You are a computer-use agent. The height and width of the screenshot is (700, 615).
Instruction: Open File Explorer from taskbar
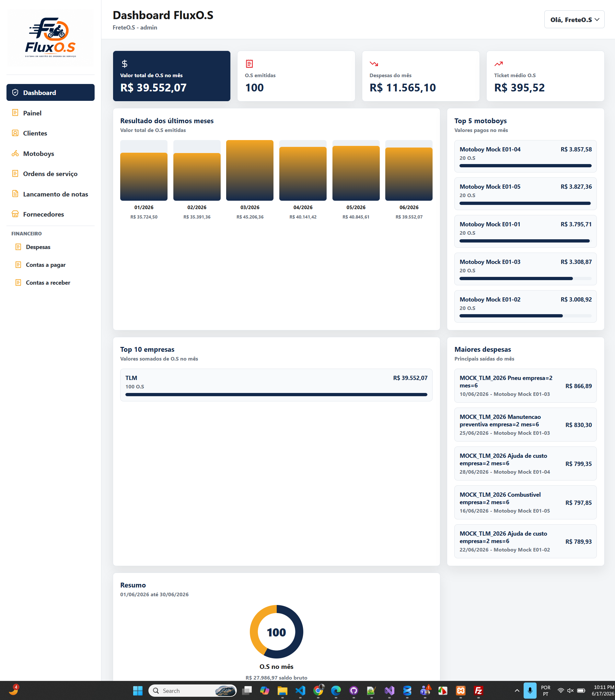click(282, 691)
